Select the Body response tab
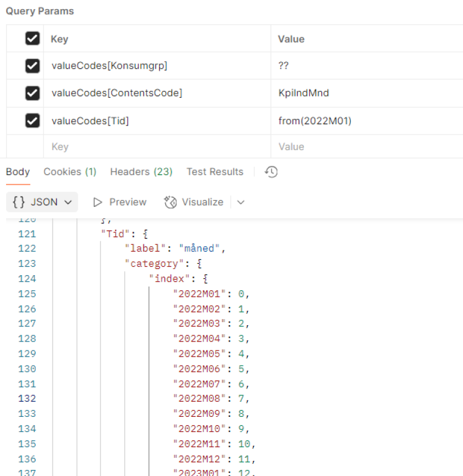This screenshot has width=463, height=476. coord(17,172)
